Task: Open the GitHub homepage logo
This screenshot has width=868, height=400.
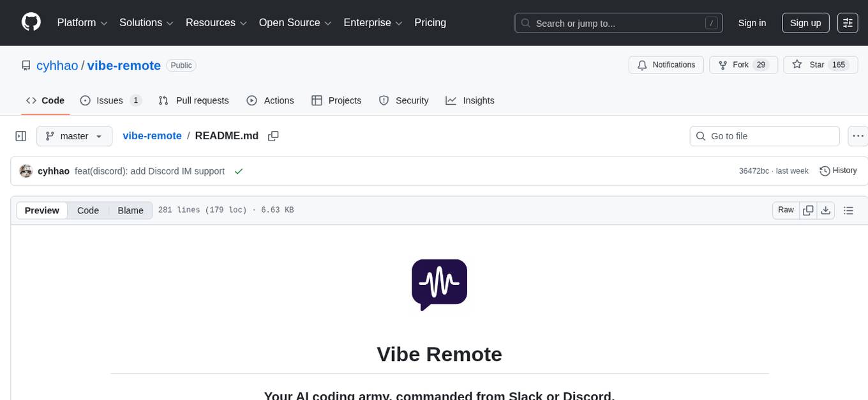Action: [x=31, y=22]
